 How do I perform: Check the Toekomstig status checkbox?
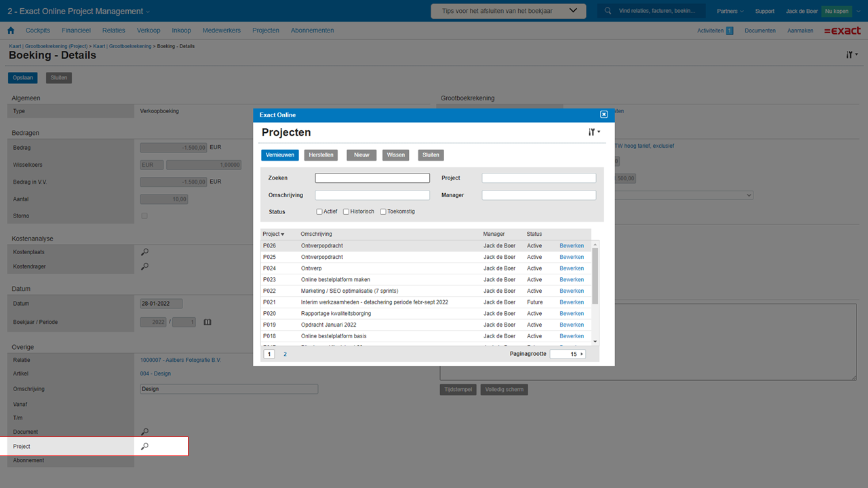coord(383,211)
